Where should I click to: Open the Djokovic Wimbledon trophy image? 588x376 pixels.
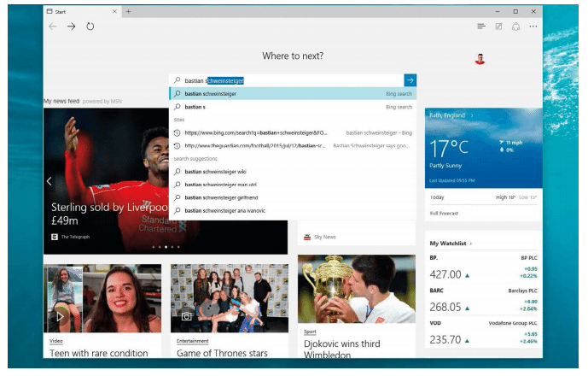click(356, 289)
